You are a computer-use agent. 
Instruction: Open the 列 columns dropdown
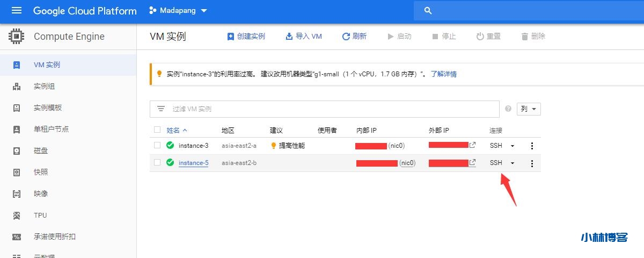click(x=529, y=109)
